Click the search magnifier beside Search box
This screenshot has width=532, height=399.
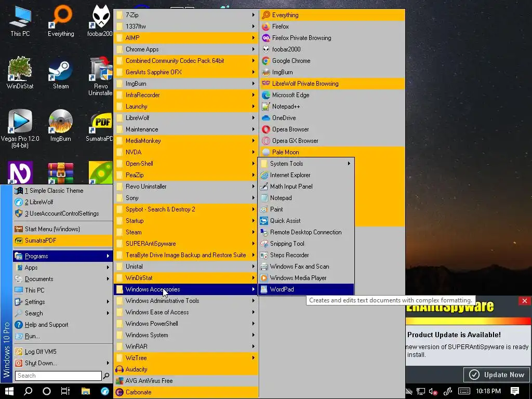pyautogui.click(x=106, y=376)
